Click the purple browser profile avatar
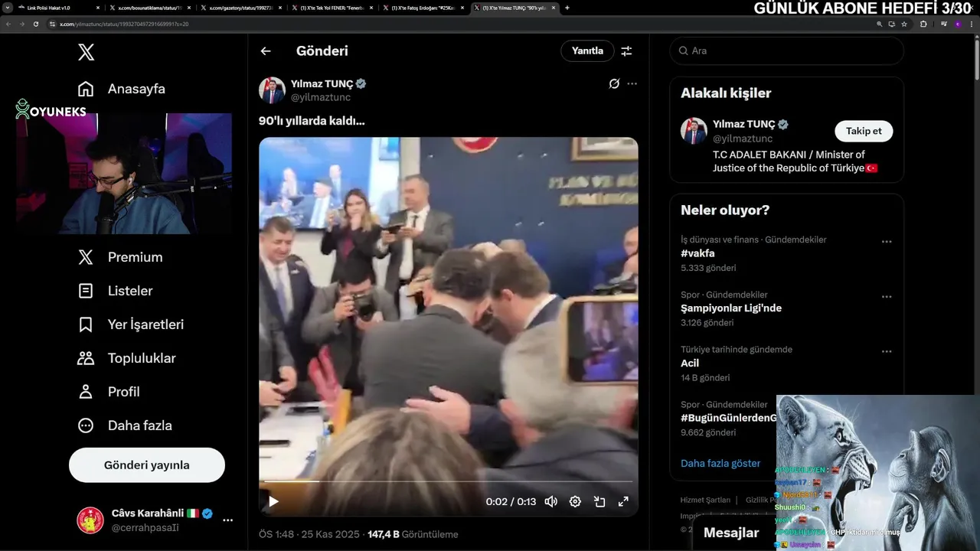 point(957,24)
